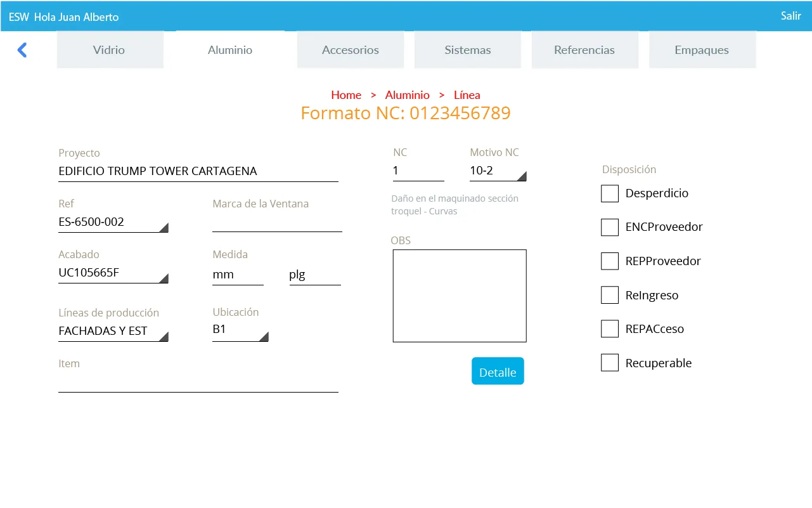This screenshot has height=508, width=812.
Task: Click Línea in the breadcrumb
Action: (467, 95)
